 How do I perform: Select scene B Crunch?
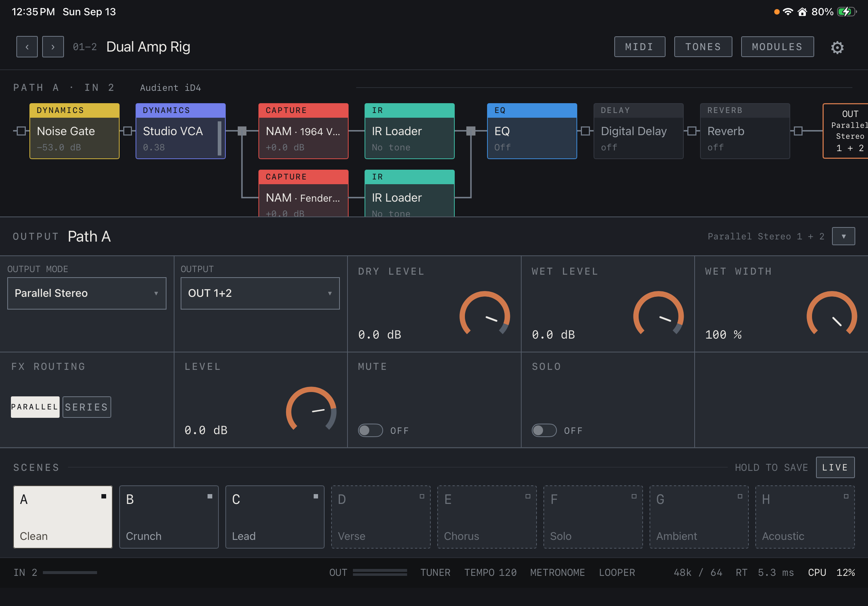pos(169,517)
